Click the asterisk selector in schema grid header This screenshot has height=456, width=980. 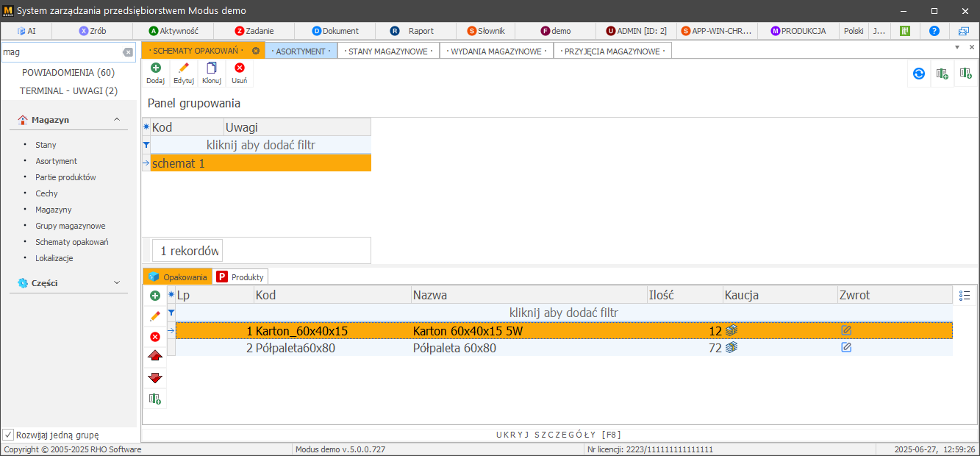(x=146, y=127)
